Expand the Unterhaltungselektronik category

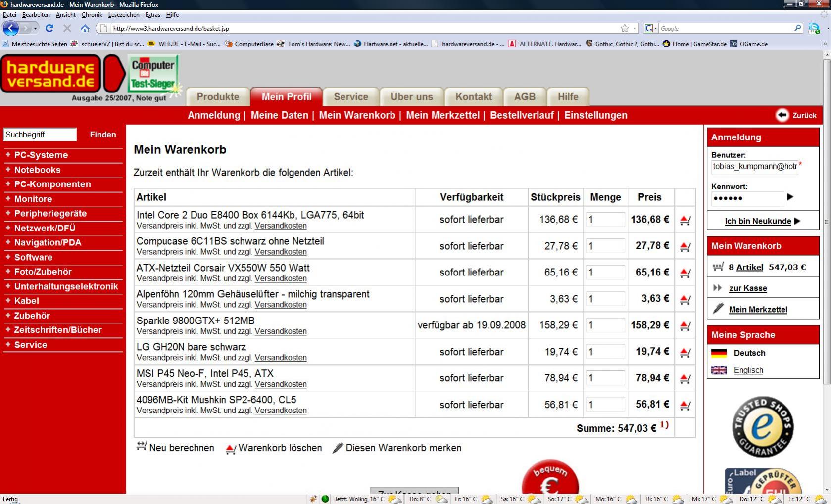click(66, 286)
